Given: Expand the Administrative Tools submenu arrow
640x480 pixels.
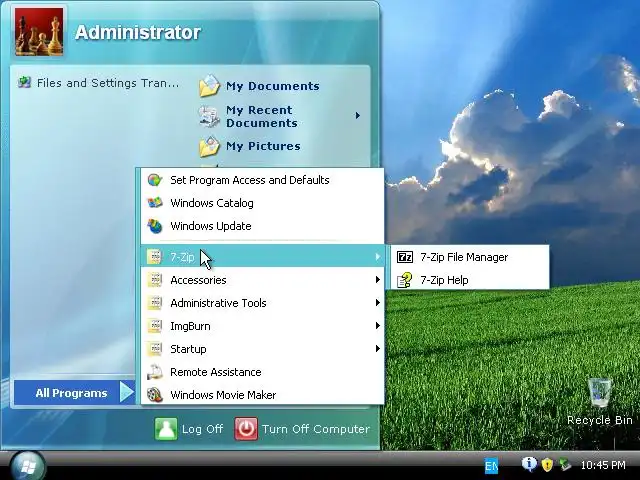Looking at the screenshot, I should point(378,302).
